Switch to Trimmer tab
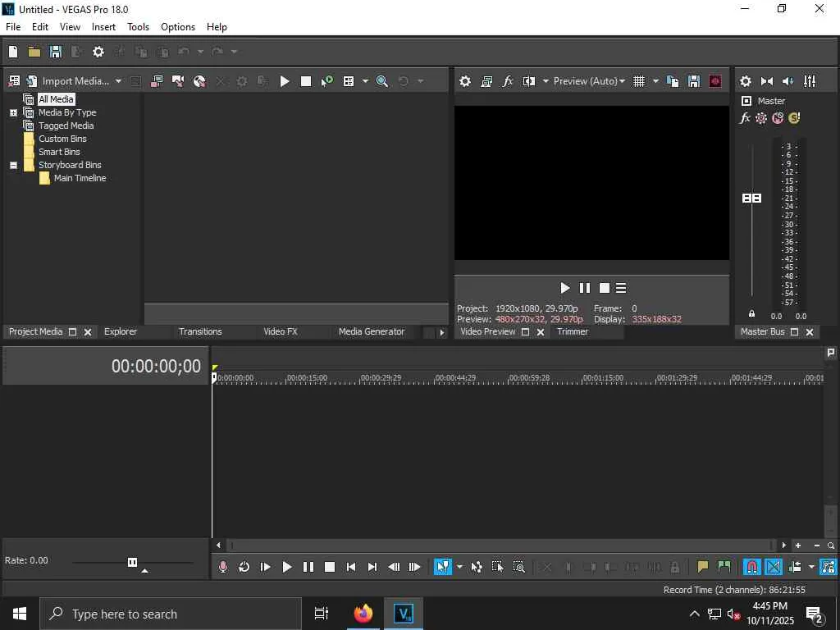 click(x=573, y=331)
